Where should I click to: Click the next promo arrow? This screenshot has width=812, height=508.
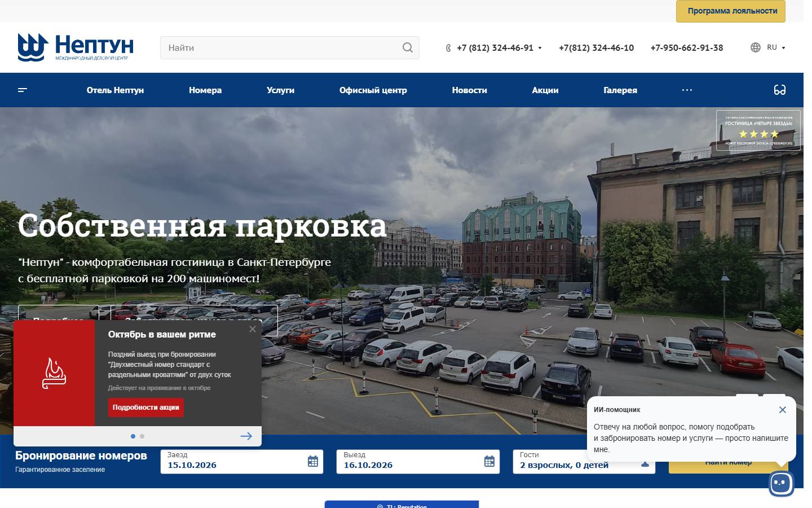click(246, 436)
